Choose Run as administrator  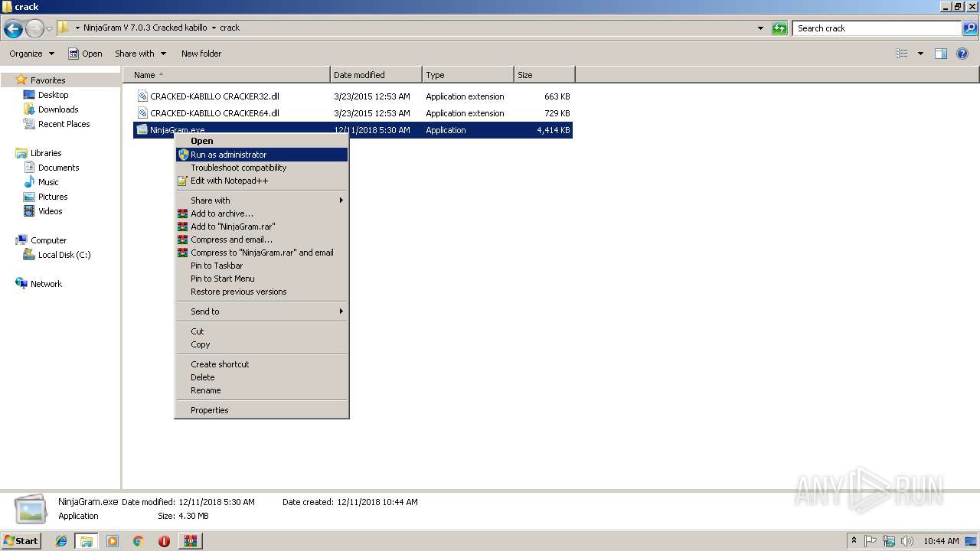coord(261,155)
